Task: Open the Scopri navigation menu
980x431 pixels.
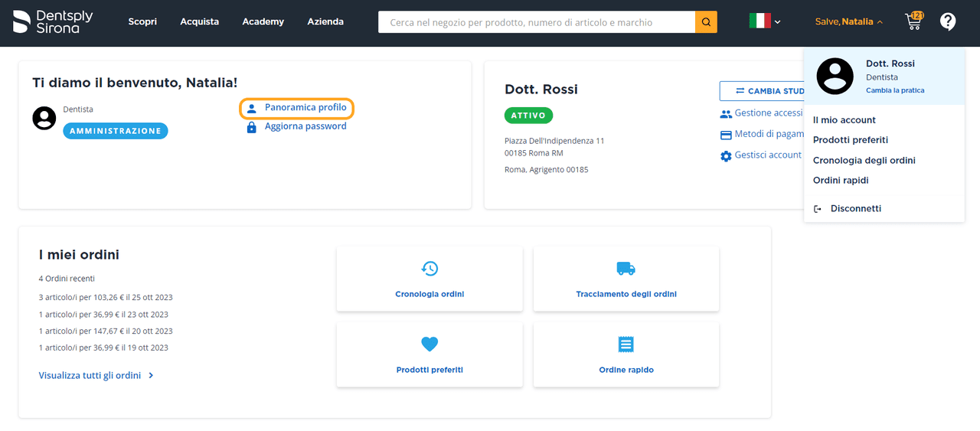Action: [142, 21]
